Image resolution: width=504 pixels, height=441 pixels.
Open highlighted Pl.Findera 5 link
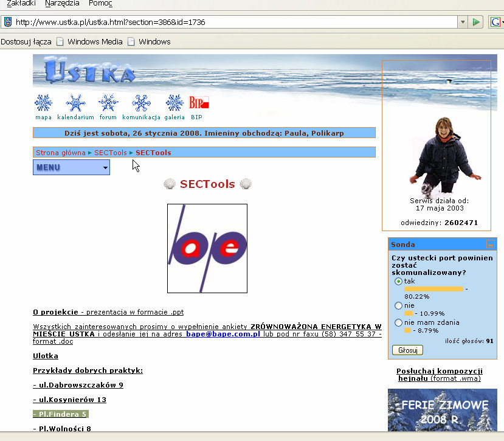[x=61, y=414]
